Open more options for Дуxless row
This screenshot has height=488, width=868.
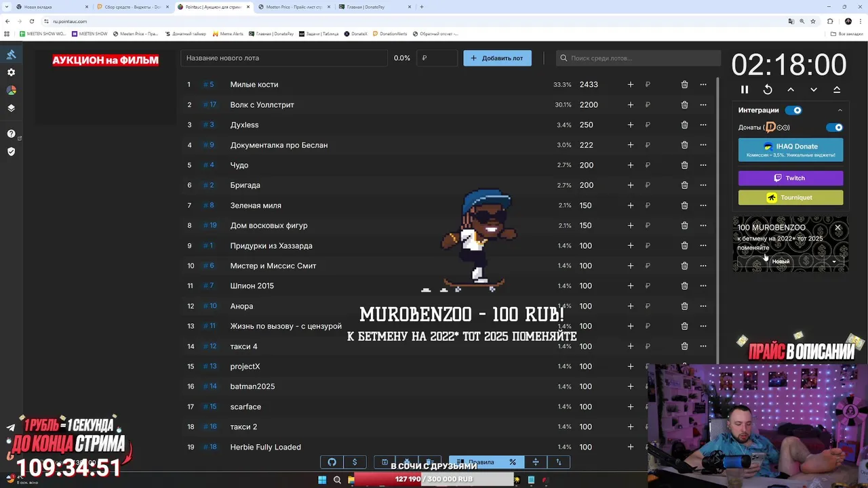(x=703, y=125)
